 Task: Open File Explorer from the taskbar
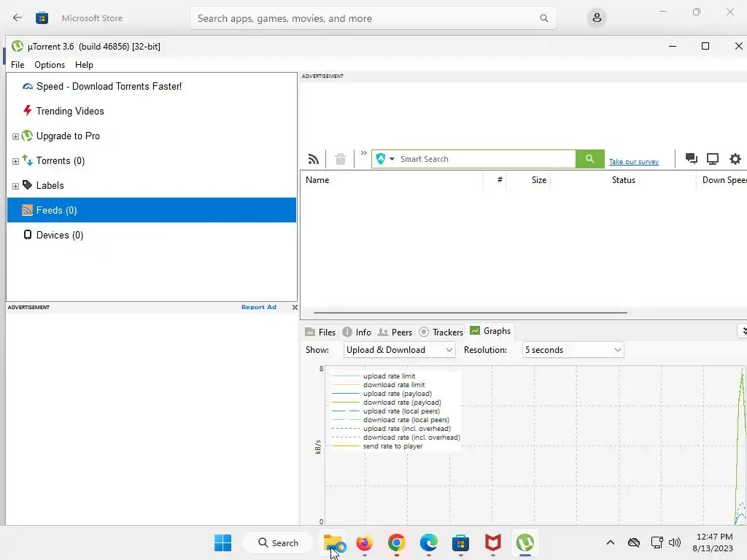point(333,542)
